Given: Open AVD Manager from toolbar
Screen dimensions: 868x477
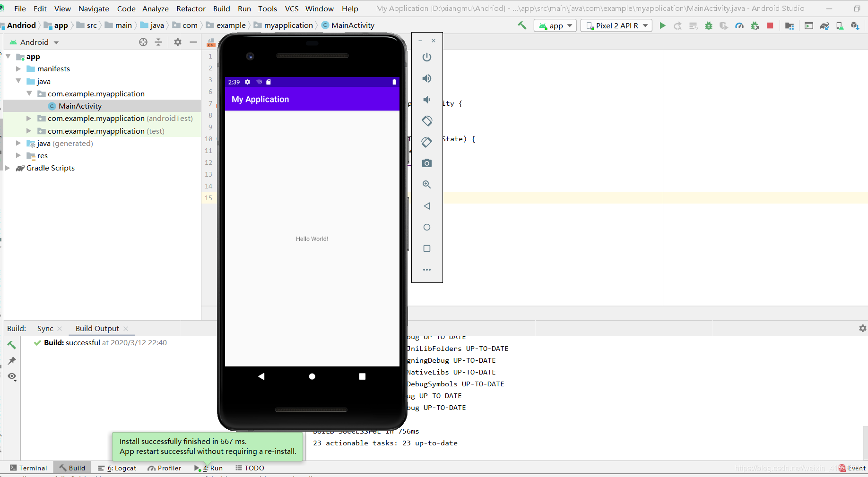Looking at the screenshot, I should coord(840,26).
